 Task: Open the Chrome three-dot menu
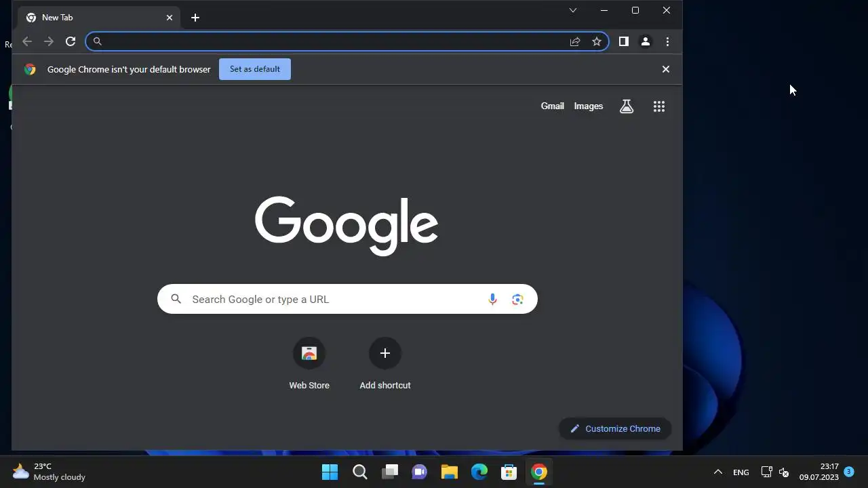coord(667,41)
